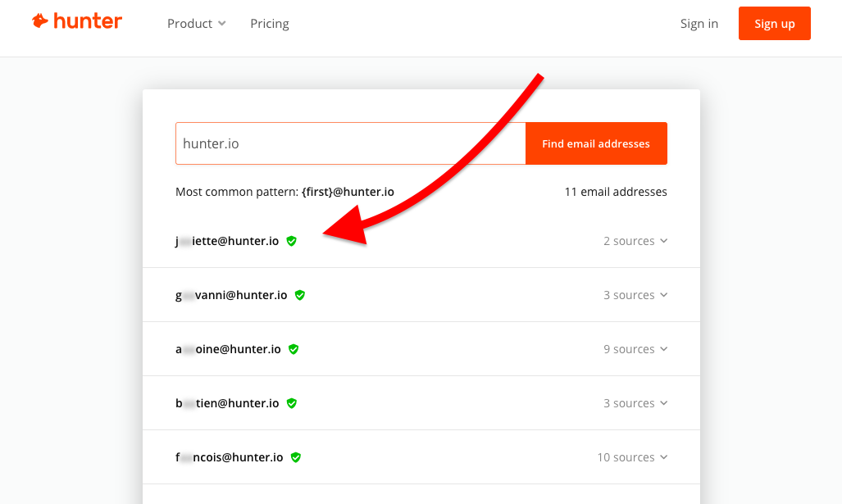
Task: Click the Sign in link
Action: [x=699, y=24]
